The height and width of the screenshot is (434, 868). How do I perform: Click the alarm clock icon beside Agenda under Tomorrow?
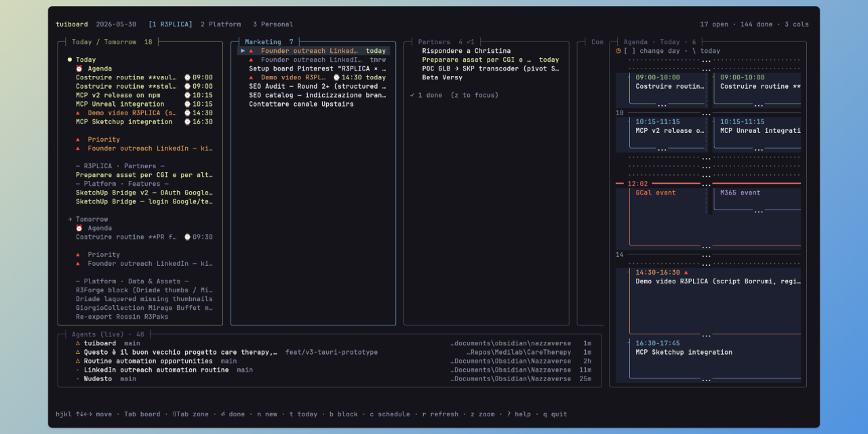[79, 228]
